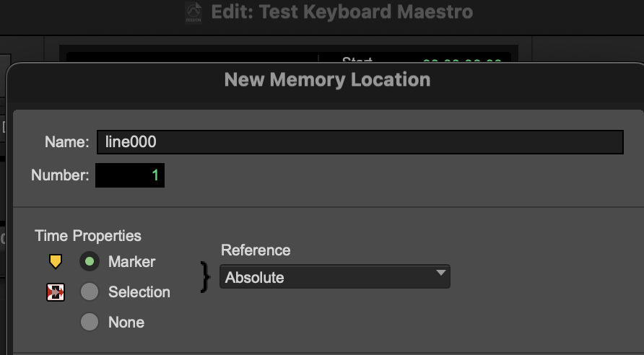Select the Marker radio button
Screen dimensions: 644x355
(90, 261)
